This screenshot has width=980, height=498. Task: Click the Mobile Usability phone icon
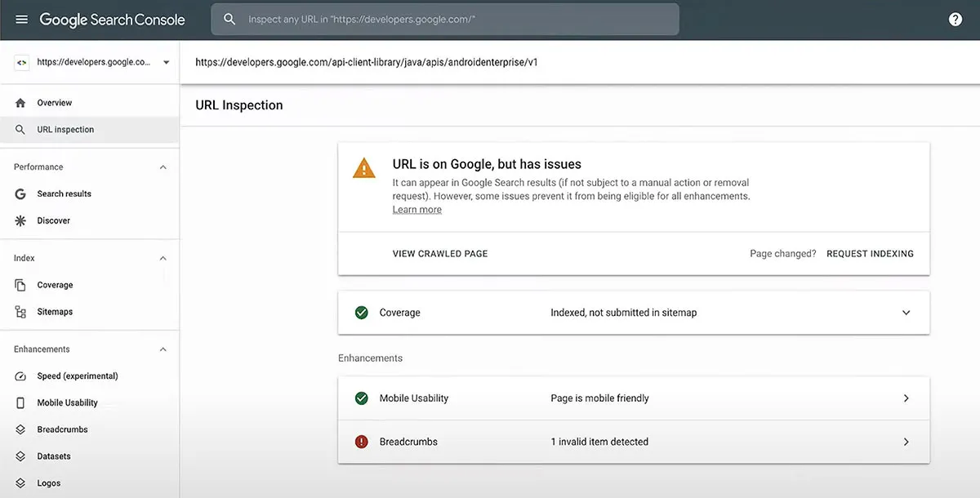pos(20,402)
